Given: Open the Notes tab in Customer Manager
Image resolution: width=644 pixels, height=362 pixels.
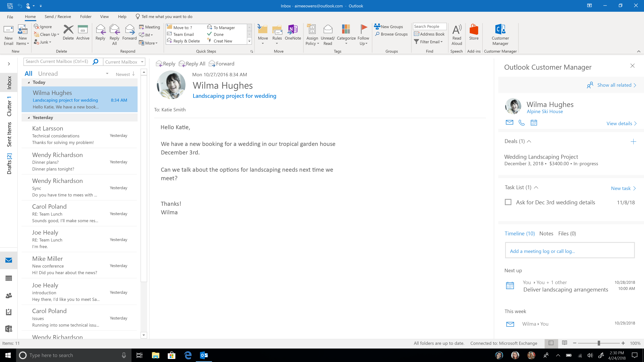Looking at the screenshot, I should click(x=546, y=233).
